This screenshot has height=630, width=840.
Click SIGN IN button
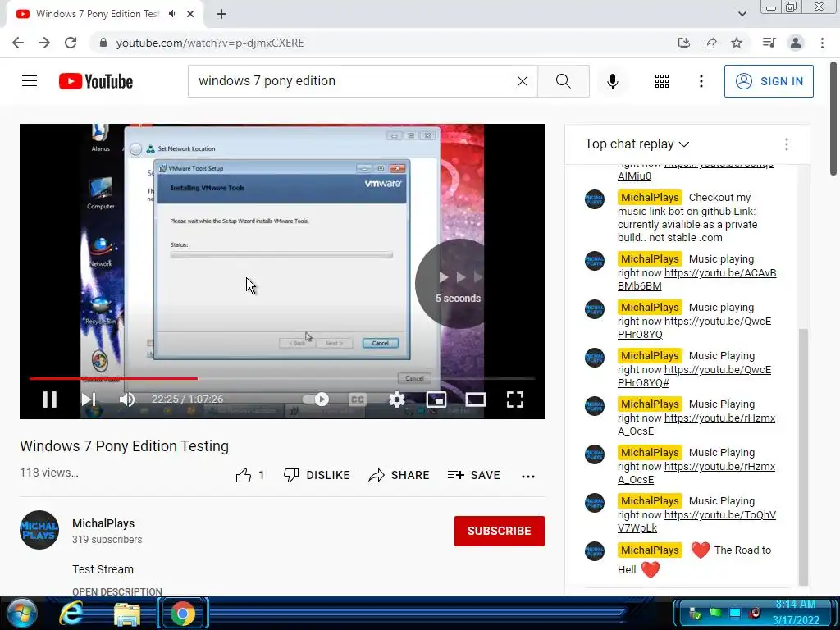769,81
